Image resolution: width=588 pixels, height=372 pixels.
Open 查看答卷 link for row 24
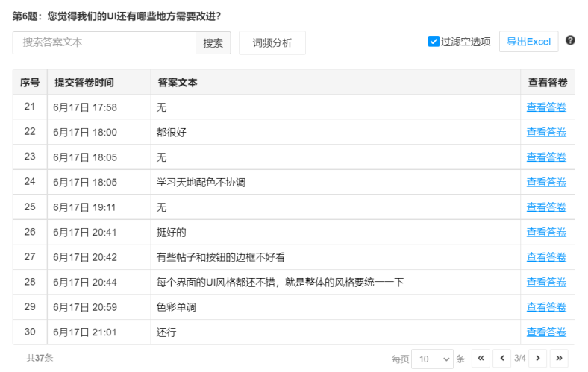[546, 182]
